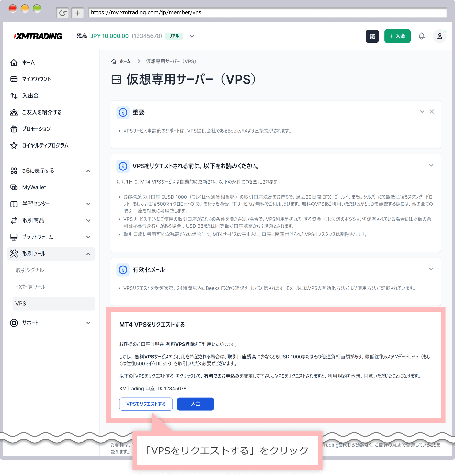
Task: Expand the 学習センター sidebar menu
Action: [88, 204]
